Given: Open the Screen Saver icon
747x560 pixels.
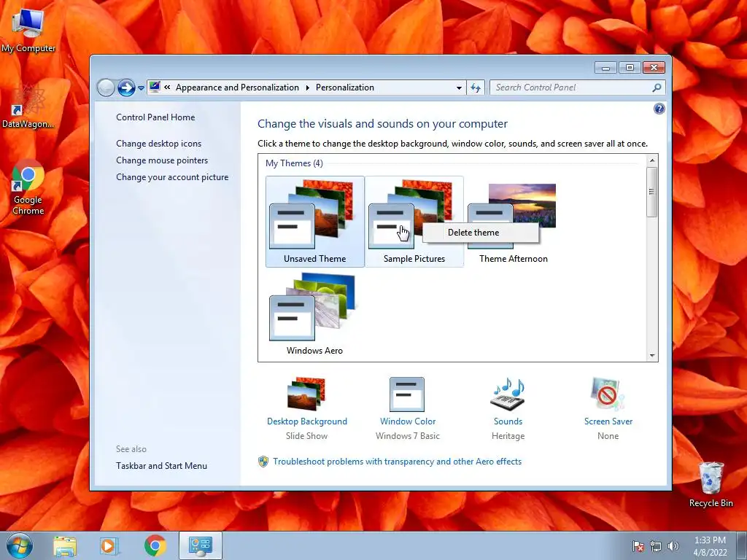Looking at the screenshot, I should pos(608,394).
